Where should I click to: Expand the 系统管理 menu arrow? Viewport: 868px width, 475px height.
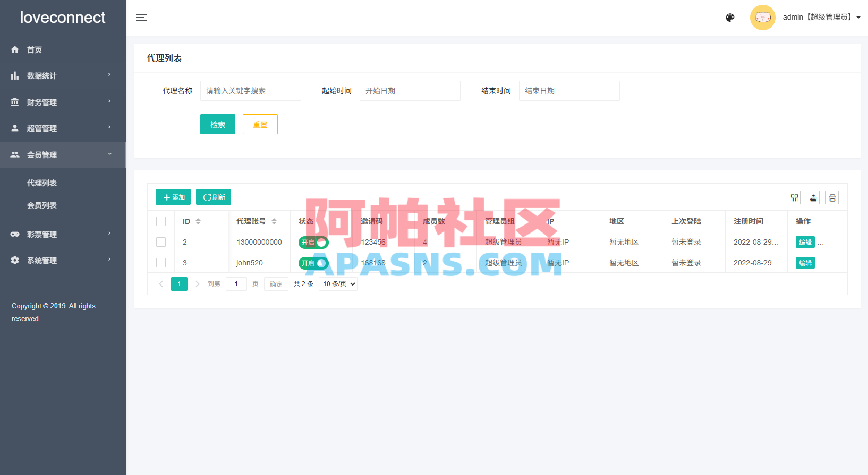[109, 260]
